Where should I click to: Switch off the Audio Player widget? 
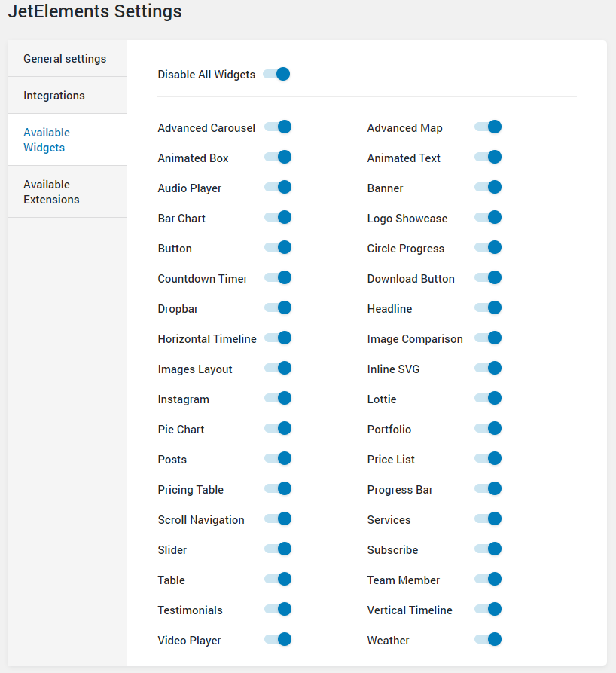point(277,188)
